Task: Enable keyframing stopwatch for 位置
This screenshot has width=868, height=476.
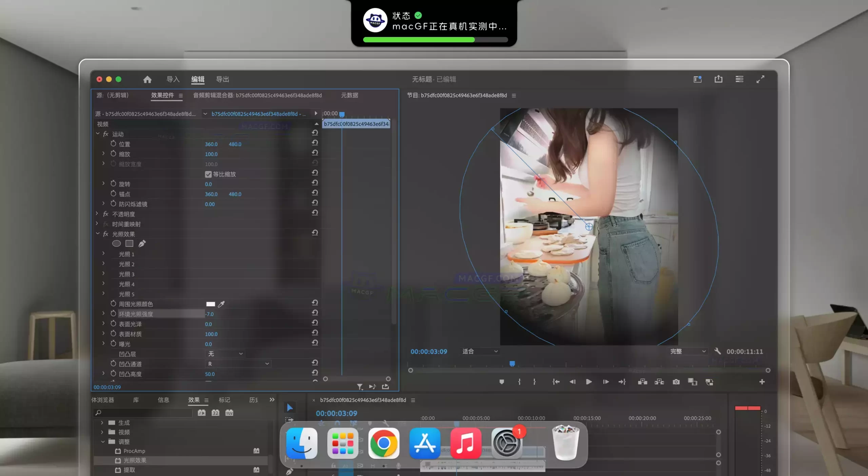Action: (x=114, y=144)
